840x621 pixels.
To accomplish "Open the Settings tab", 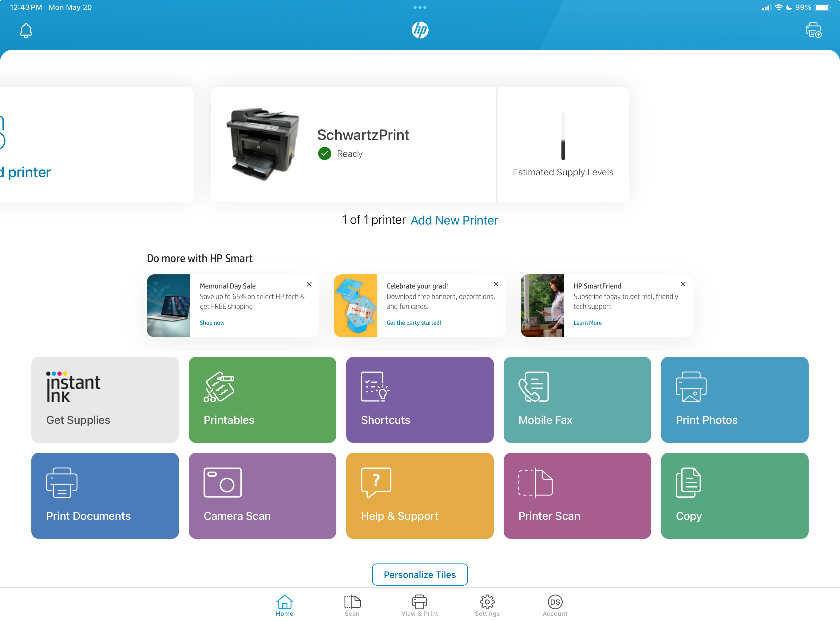I will [487, 605].
